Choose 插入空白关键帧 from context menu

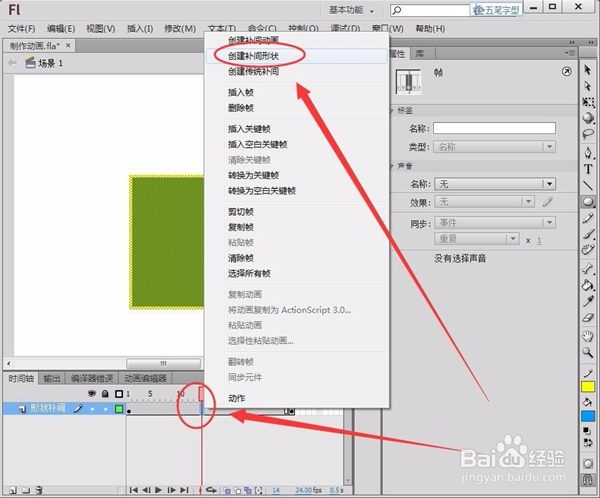[x=296, y=144]
